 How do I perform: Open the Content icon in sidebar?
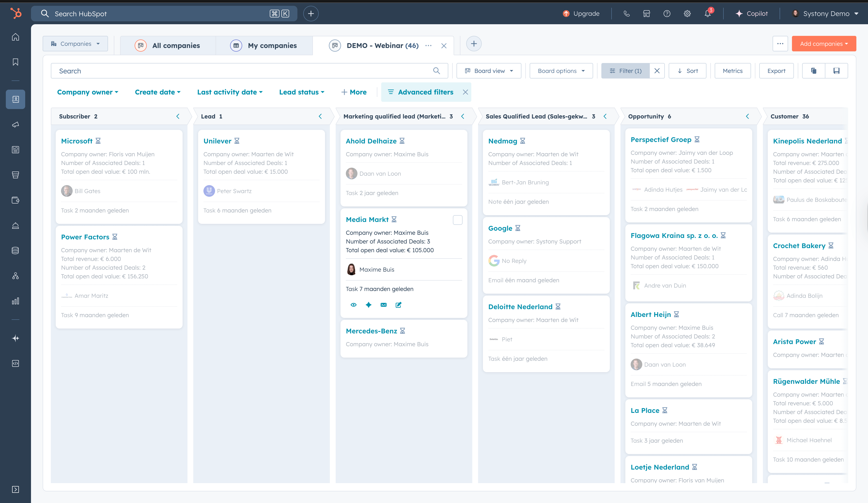15,149
